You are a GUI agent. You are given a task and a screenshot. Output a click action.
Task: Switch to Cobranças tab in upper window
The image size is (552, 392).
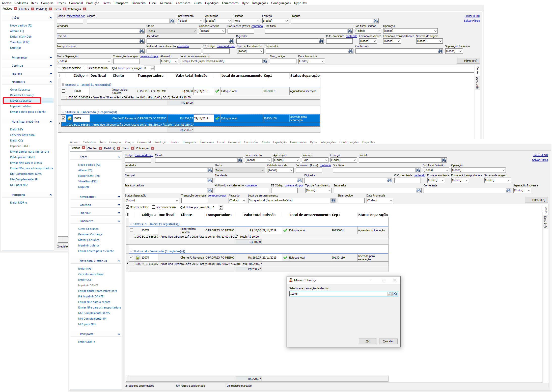[x=74, y=9]
